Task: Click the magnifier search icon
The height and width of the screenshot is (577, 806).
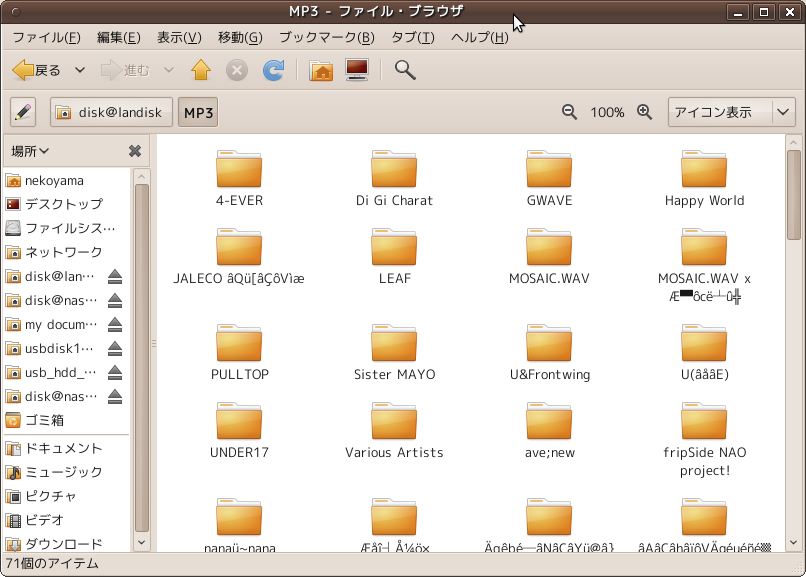Action: click(405, 70)
